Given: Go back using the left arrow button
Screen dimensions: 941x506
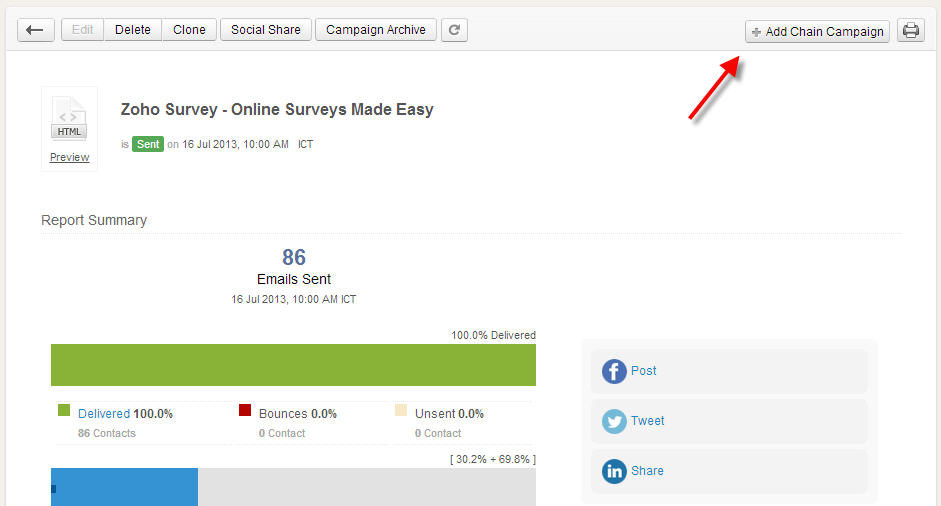Looking at the screenshot, I should (35, 30).
